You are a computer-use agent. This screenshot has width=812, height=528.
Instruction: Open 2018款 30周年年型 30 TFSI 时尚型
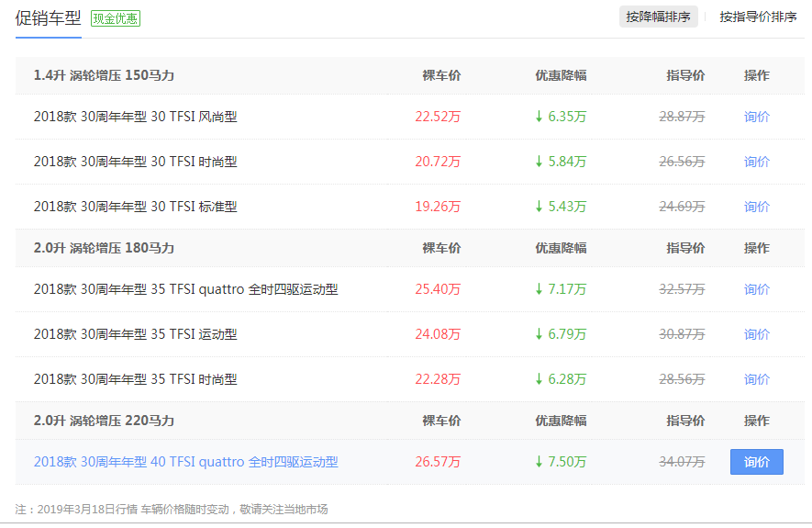(x=135, y=162)
